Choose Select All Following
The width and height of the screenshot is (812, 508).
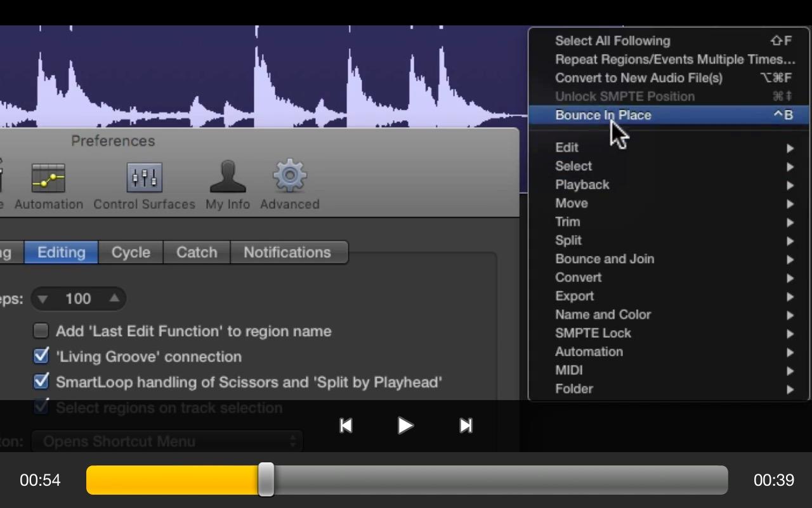point(669,41)
